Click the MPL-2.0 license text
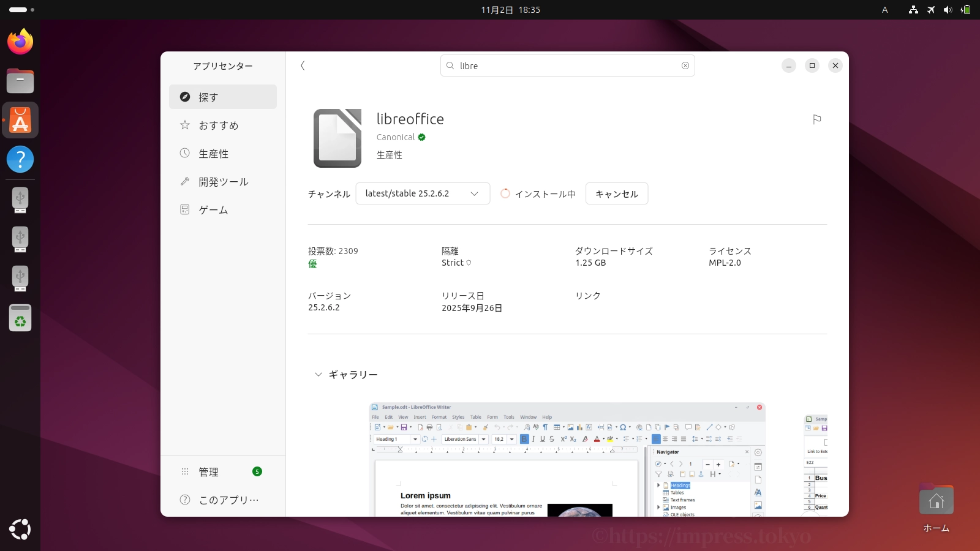The height and width of the screenshot is (551, 980). point(725,263)
